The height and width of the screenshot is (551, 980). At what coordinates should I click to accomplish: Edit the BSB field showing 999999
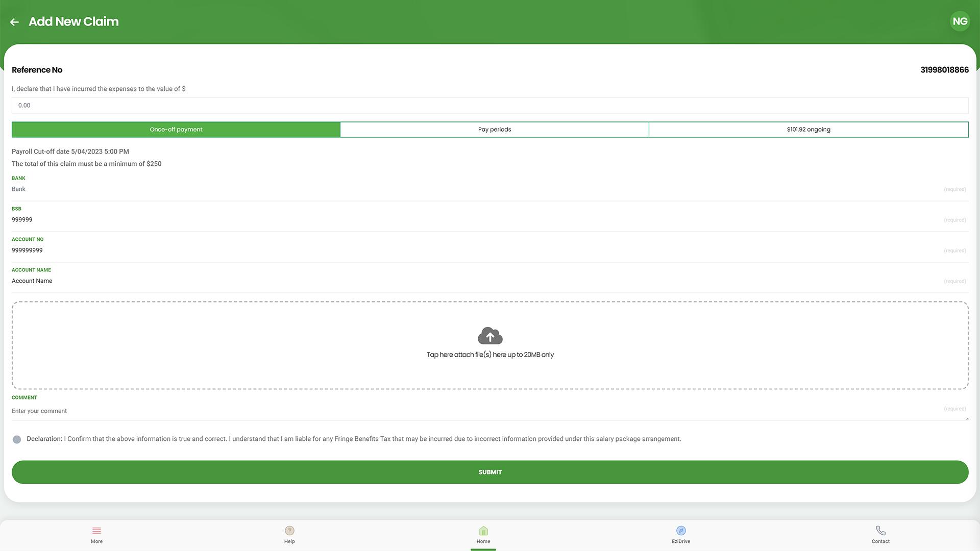click(x=490, y=220)
